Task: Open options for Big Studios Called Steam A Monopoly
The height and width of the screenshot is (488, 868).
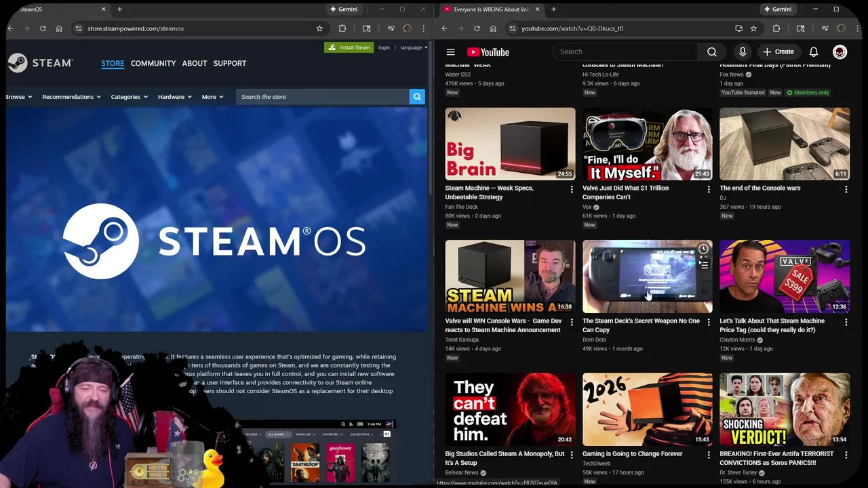Action: pyautogui.click(x=572, y=455)
